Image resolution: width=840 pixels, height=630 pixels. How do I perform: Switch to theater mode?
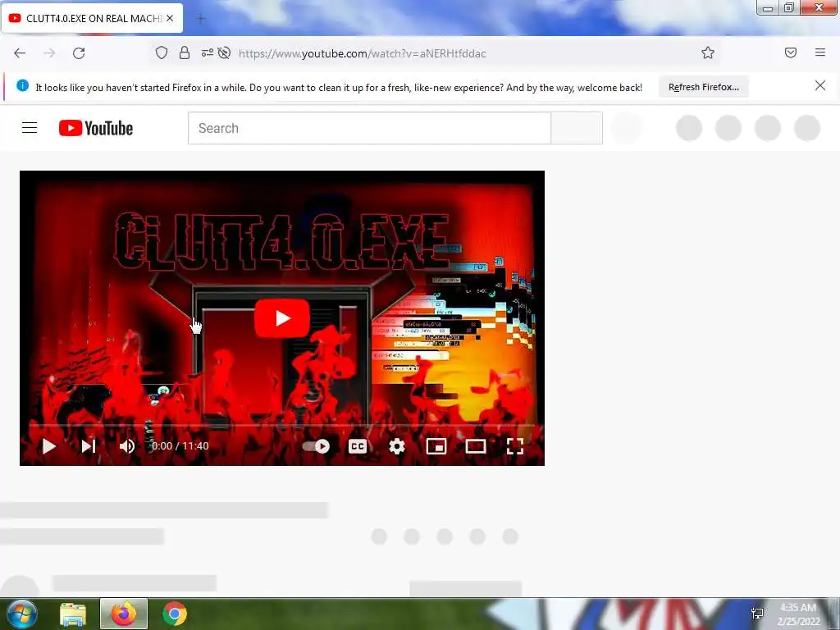tap(475, 446)
